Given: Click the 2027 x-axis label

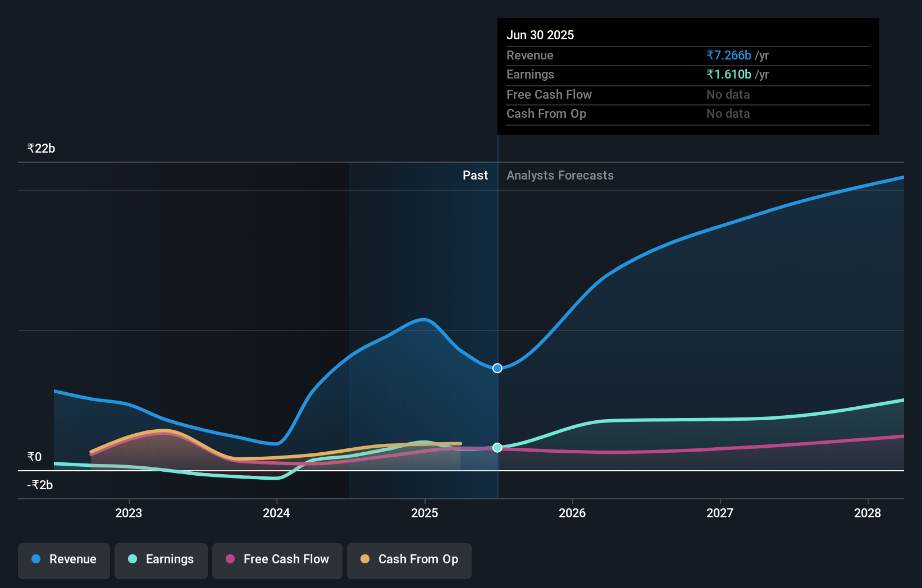Looking at the screenshot, I should (x=720, y=513).
